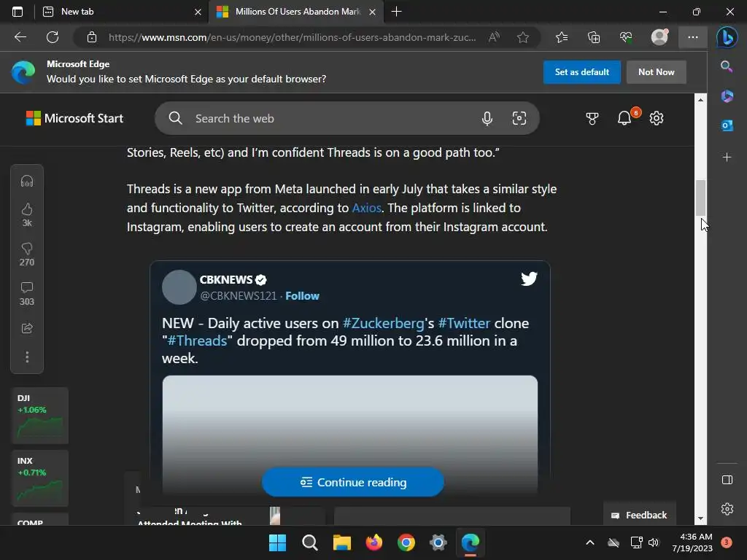Click the Continue reading button

click(x=352, y=482)
